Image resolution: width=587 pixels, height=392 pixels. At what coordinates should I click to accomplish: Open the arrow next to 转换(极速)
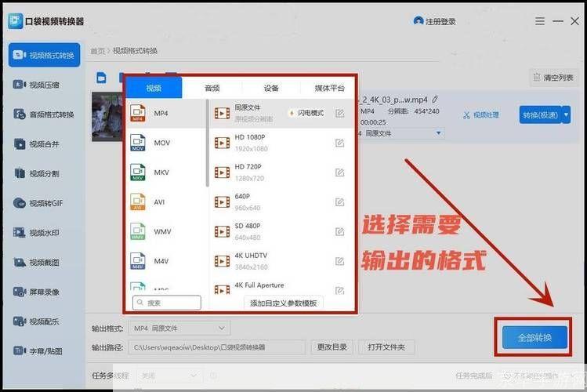(567, 115)
